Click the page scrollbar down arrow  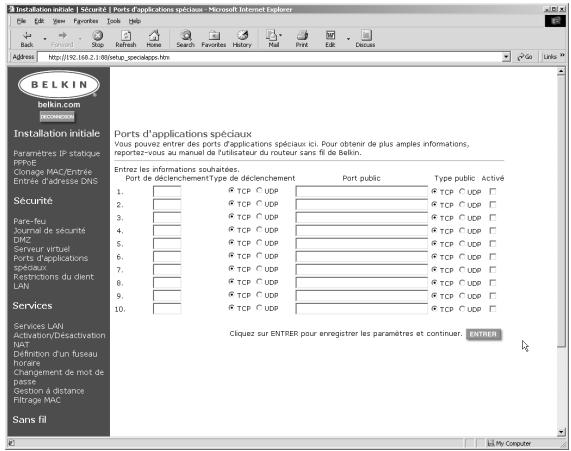tap(561, 432)
